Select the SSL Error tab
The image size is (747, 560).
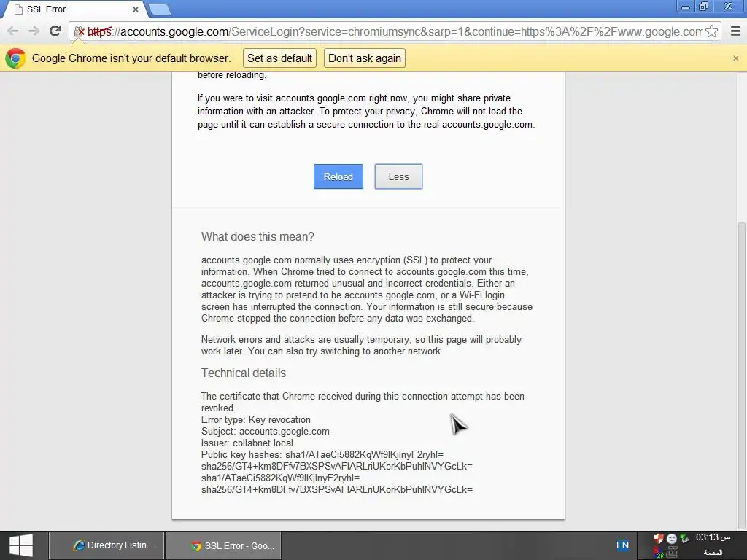click(74, 9)
